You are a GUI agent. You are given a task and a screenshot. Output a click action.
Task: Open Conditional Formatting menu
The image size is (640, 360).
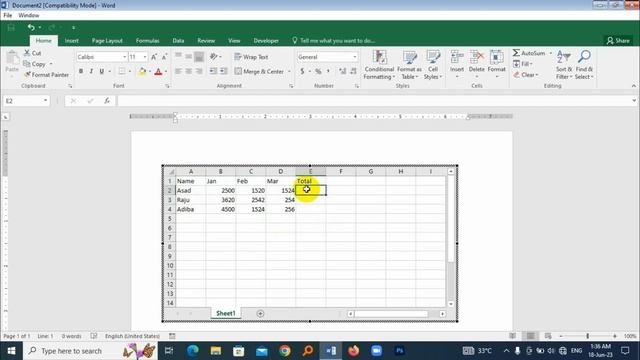379,64
